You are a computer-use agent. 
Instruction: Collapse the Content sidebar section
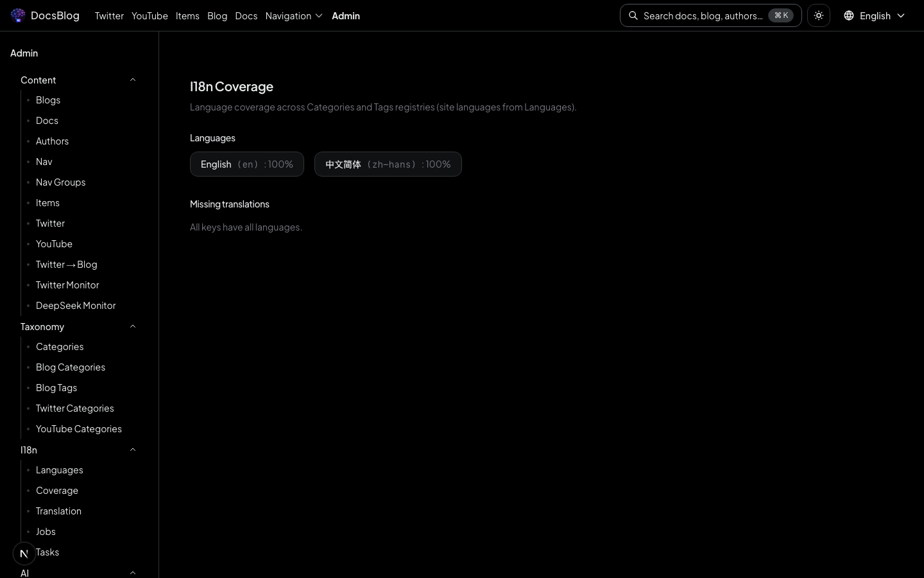133,80
